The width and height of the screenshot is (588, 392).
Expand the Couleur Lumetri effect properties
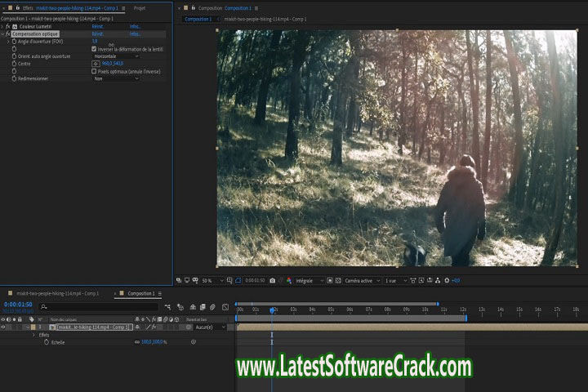click(3, 27)
